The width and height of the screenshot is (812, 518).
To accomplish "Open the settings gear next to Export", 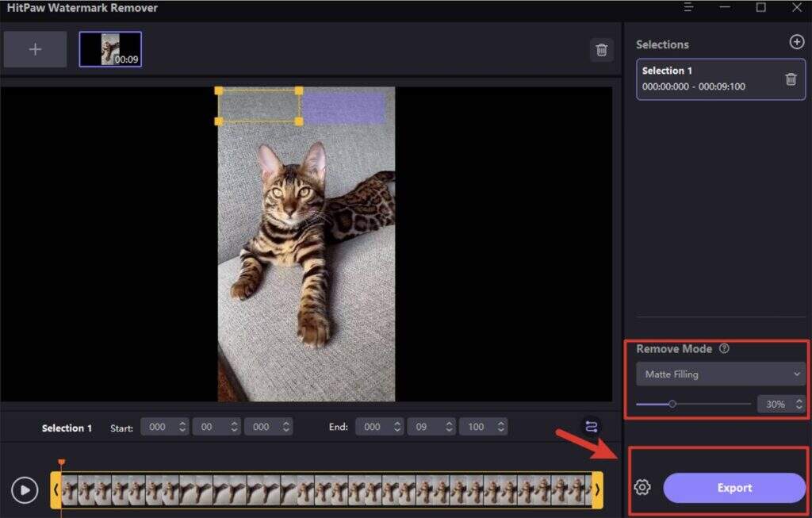I will (x=642, y=488).
